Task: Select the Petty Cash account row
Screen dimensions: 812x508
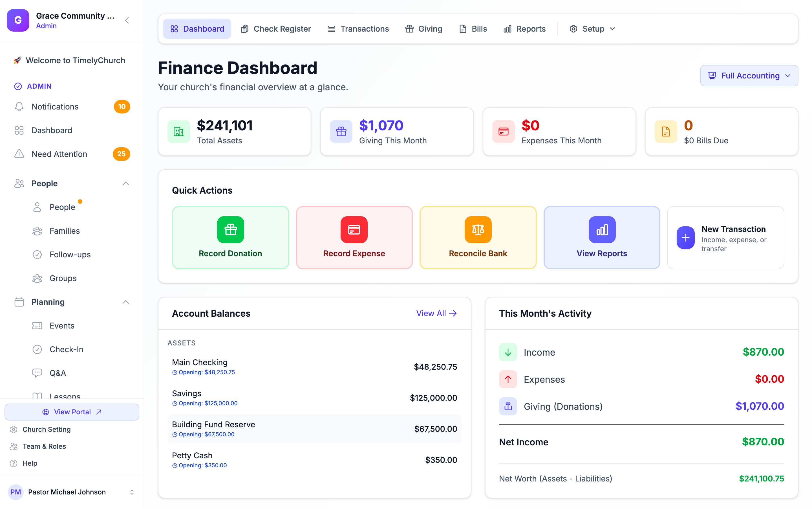Action: (x=314, y=460)
